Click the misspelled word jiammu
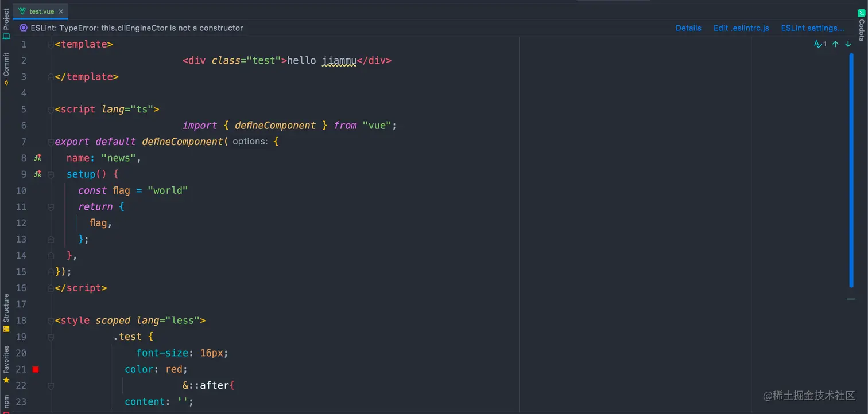The image size is (868, 414). pyautogui.click(x=339, y=60)
